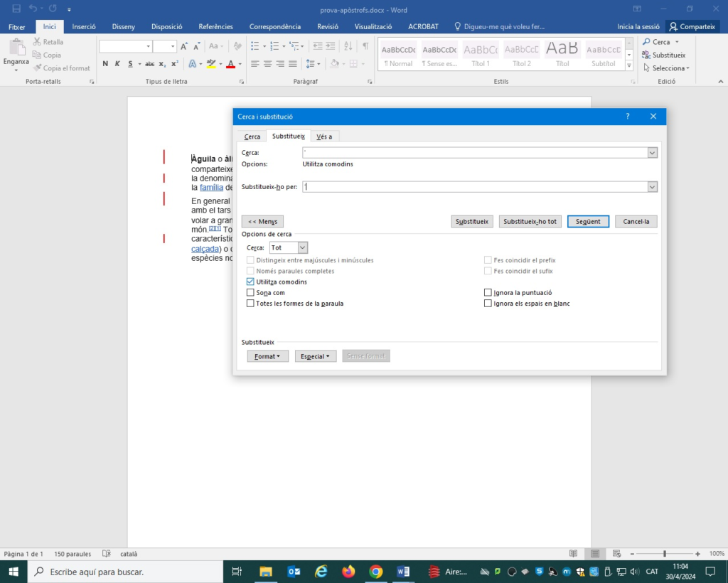Viewport: 728px width, 583px height.
Task: Click the center align paragraph icon
Action: (268, 64)
